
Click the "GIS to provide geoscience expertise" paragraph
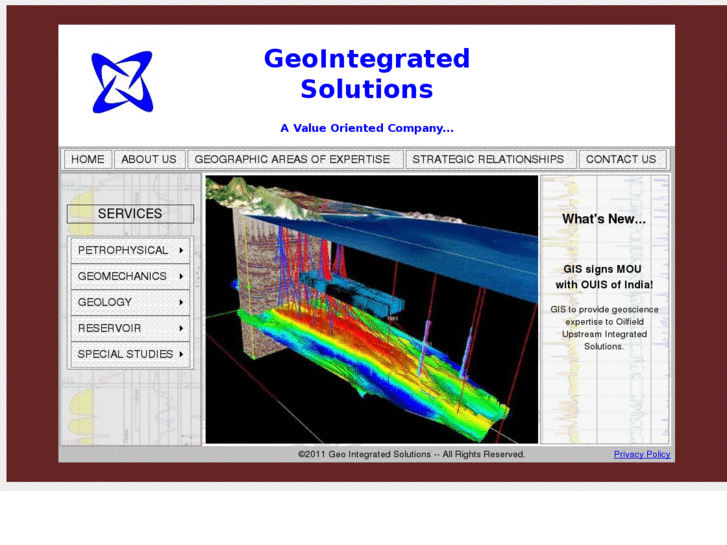tap(604, 328)
